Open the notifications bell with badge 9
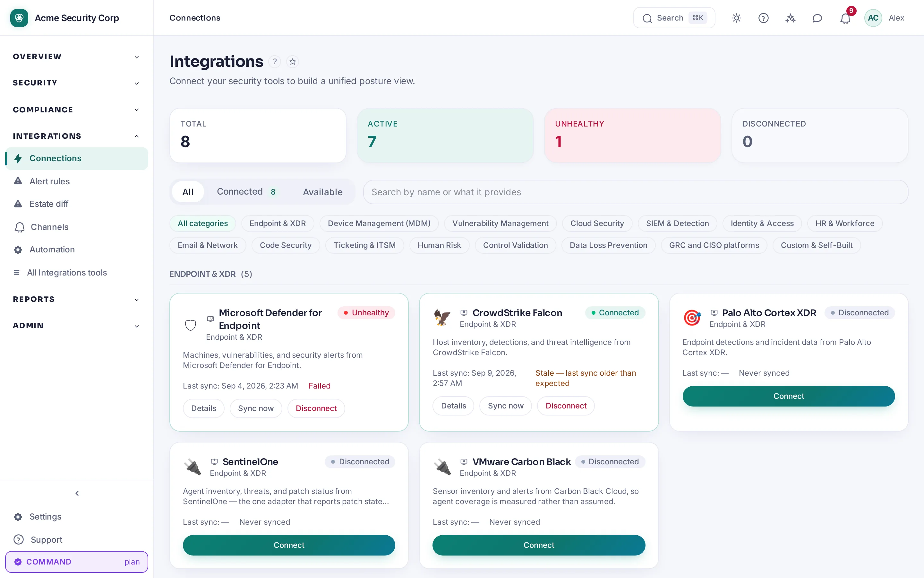The width and height of the screenshot is (924, 578). click(x=845, y=18)
